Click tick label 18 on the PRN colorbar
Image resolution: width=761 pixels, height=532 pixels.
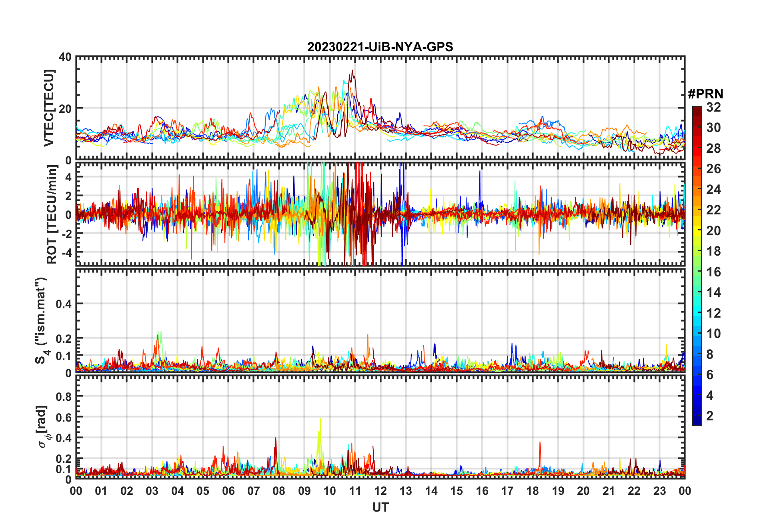point(713,251)
